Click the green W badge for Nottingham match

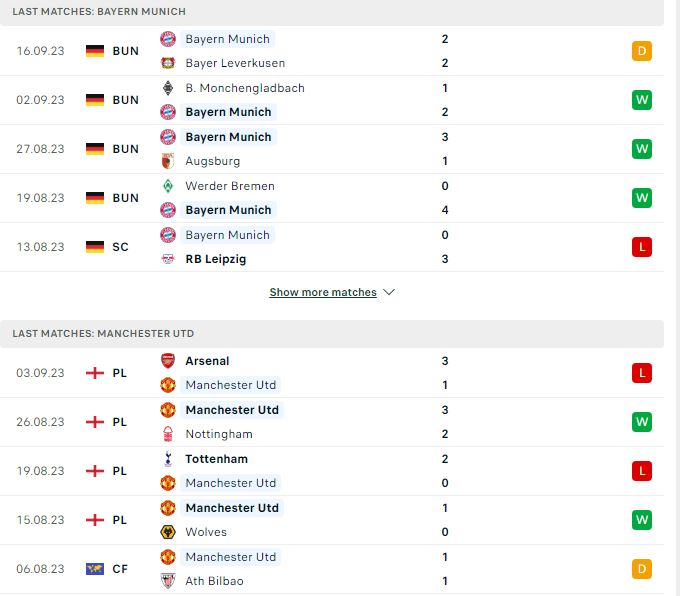(642, 422)
